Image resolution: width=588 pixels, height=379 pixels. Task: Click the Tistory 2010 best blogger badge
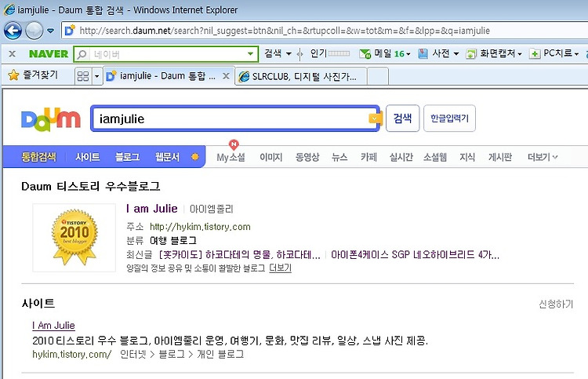(74, 237)
